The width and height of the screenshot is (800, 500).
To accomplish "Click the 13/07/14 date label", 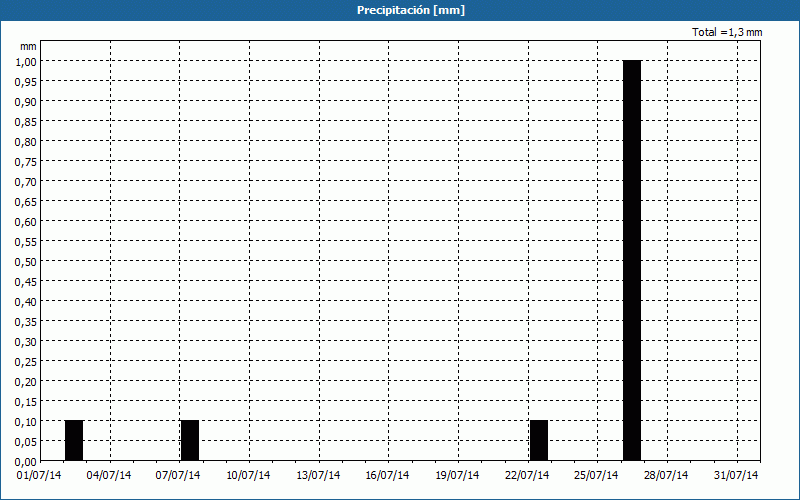I will [318, 475].
